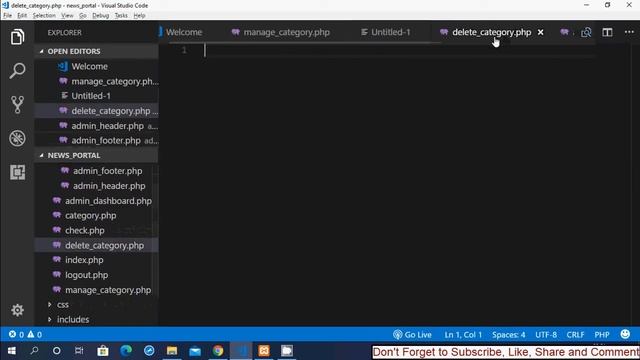Open the Source Control view
Screen dimensions: 640x360
[x=17, y=104]
